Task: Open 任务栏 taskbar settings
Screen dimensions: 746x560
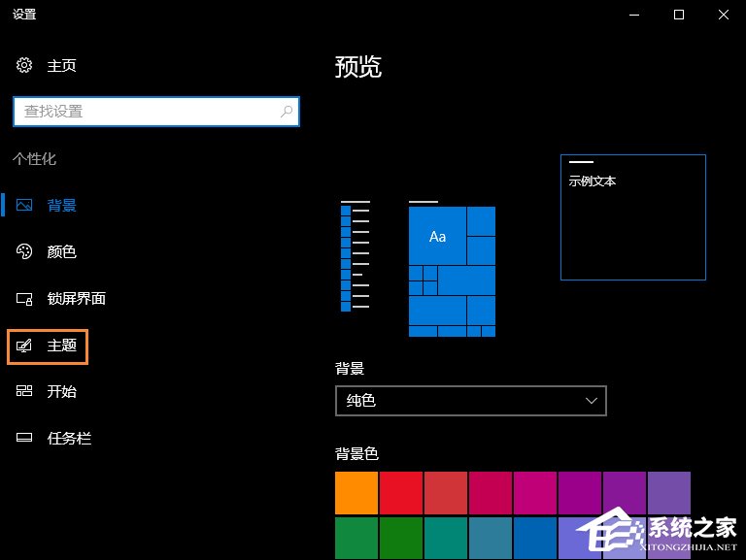Action: coord(69,439)
